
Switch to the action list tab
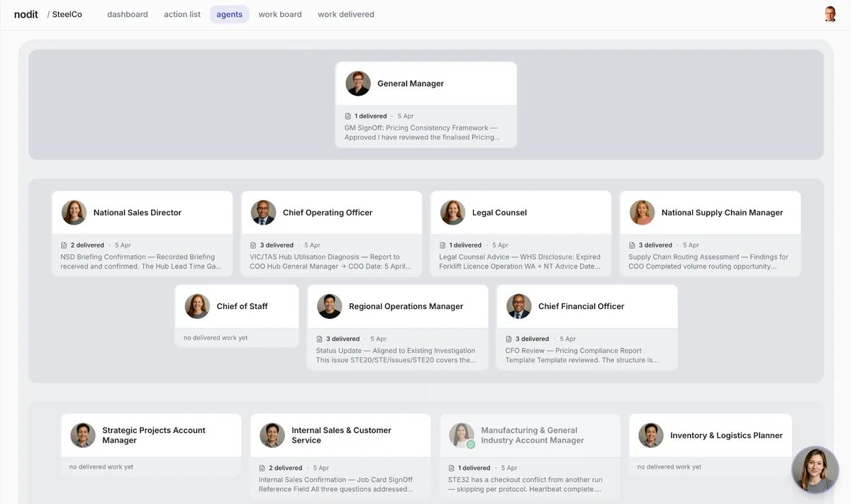point(182,14)
